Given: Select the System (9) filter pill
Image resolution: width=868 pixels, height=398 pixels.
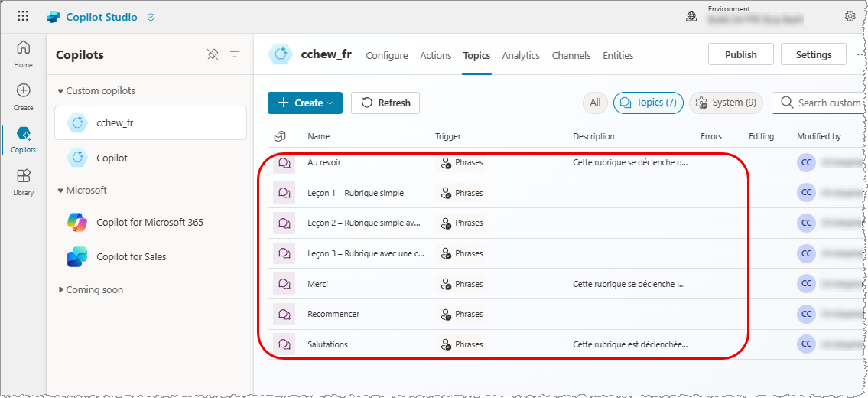Looking at the screenshot, I should [727, 103].
